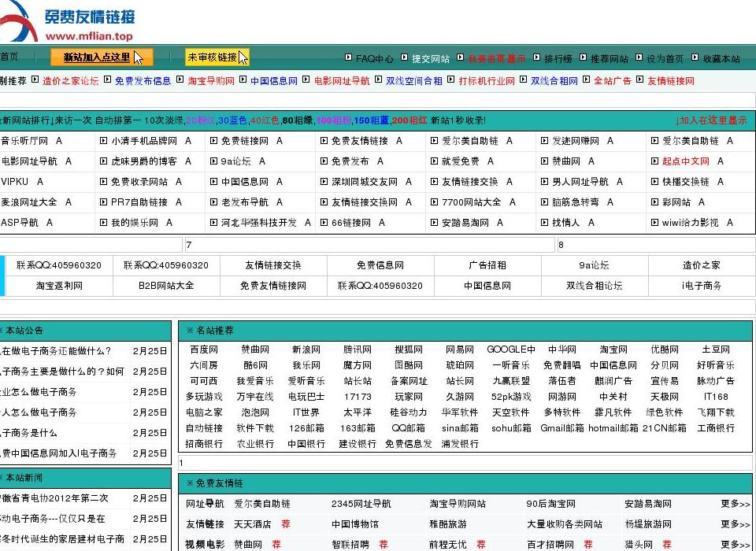Image resolution: width=756 pixels, height=551 pixels.
Task: Open the 双线合租网 link
Action: coord(554,81)
